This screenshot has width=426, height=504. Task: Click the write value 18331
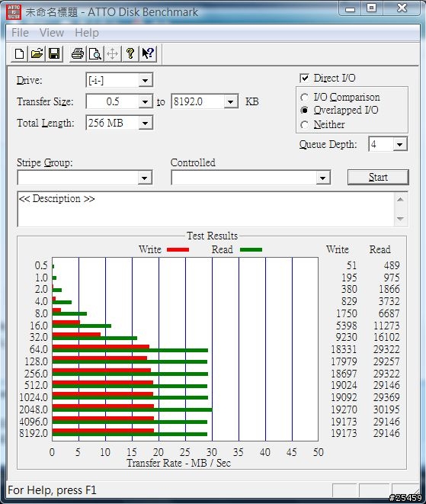344,349
